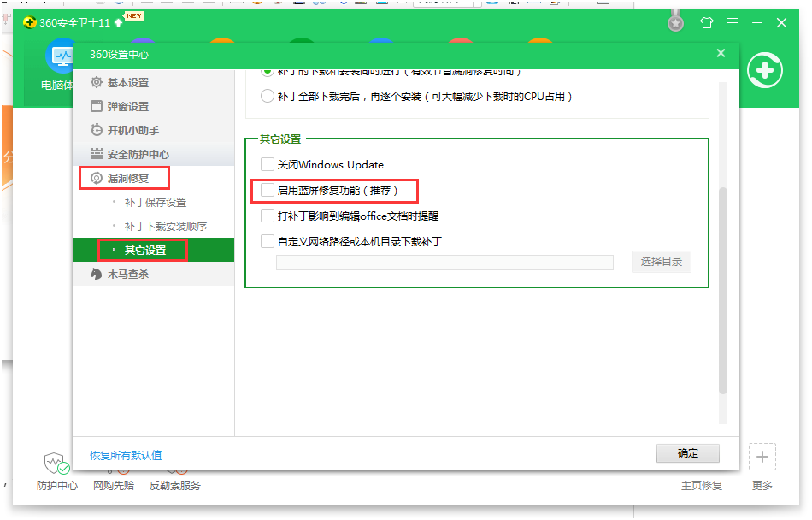Open the medal icon in title bar

point(675,21)
